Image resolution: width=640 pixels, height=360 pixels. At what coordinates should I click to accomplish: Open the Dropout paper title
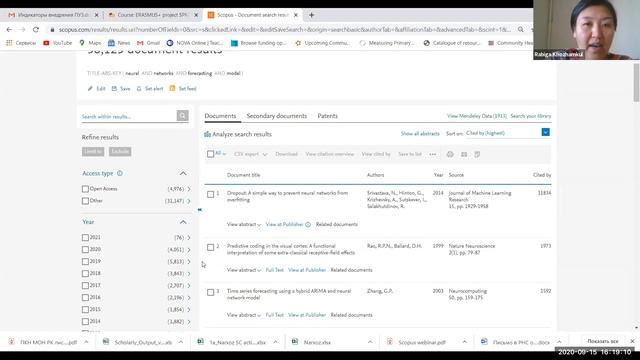tap(287, 196)
